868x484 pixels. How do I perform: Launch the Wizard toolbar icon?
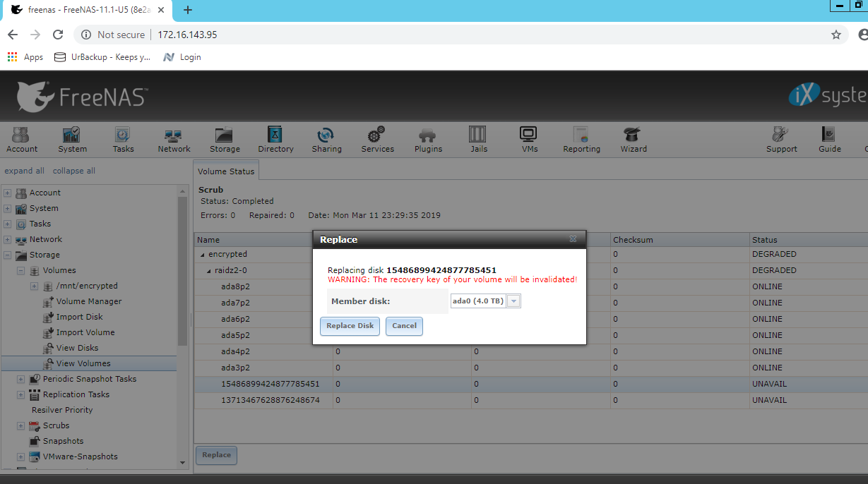634,140
